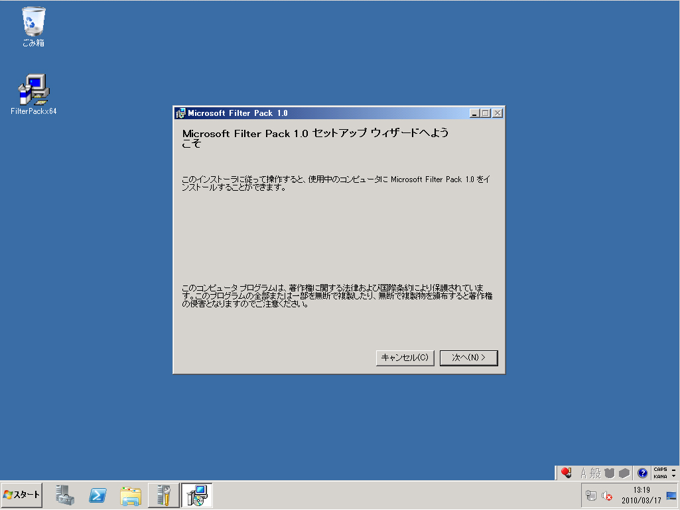The width and height of the screenshot is (680, 510).
Task: Click the IME conversion mode '般' indicator
Action: pos(595,473)
